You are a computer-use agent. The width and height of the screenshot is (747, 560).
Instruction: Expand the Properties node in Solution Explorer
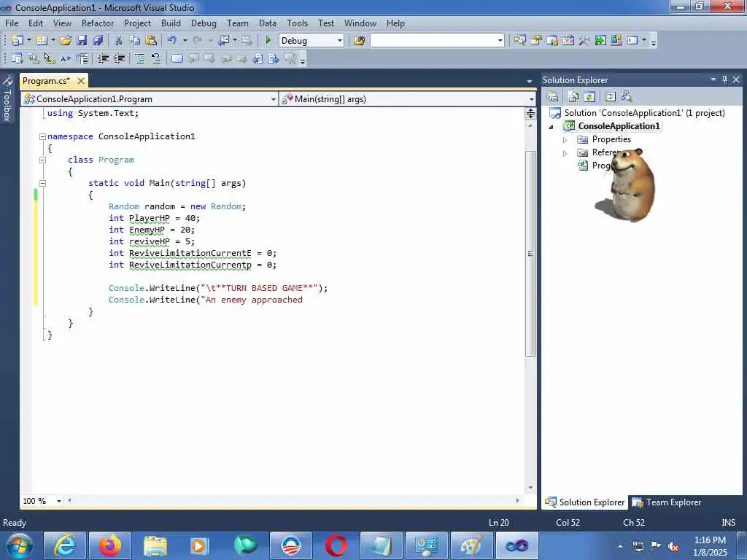point(565,140)
